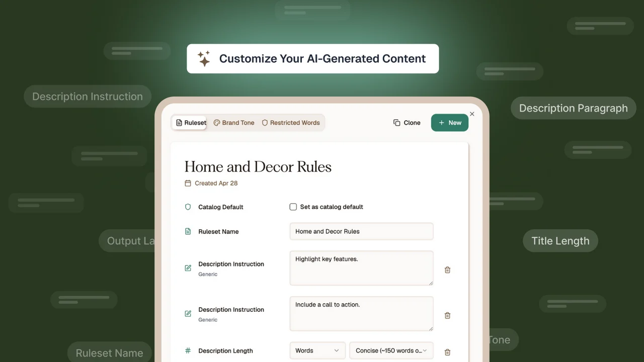The image size is (644, 362).
Task: Click the Ruleset Name background pill
Action: pyautogui.click(x=110, y=353)
